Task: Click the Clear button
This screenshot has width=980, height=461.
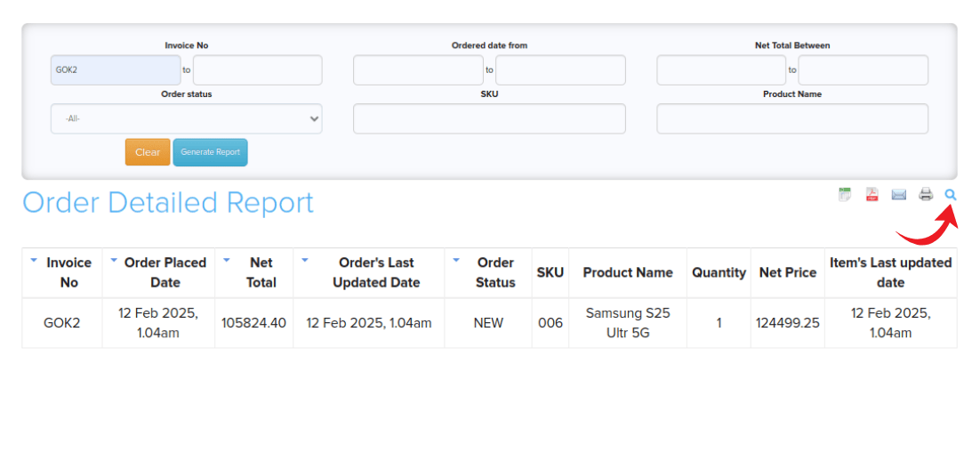Action: click(x=148, y=152)
